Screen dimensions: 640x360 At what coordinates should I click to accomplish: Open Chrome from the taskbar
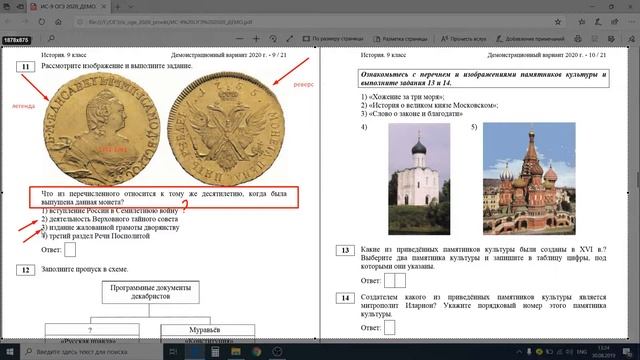pyautogui.click(x=256, y=351)
